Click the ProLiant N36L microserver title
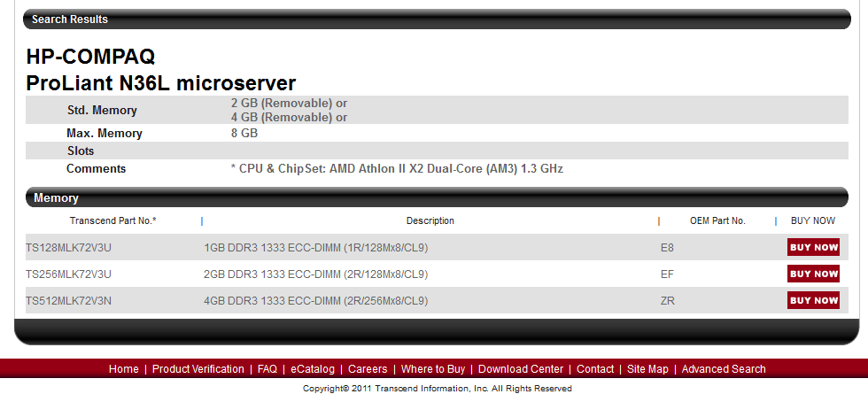 click(161, 83)
